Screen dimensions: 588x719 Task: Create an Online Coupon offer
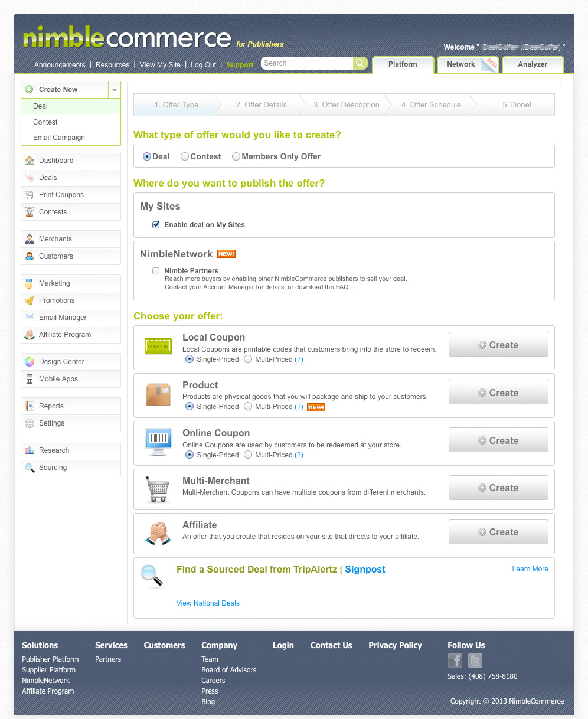[x=498, y=440]
